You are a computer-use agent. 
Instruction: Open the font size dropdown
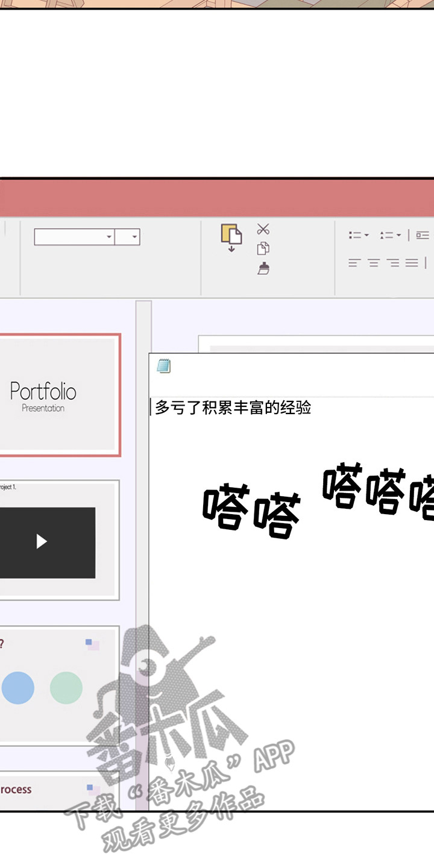(134, 237)
